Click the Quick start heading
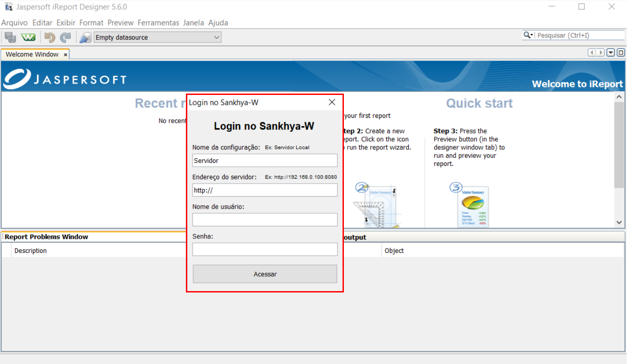Viewport: 627px width, 364px height. click(x=479, y=103)
